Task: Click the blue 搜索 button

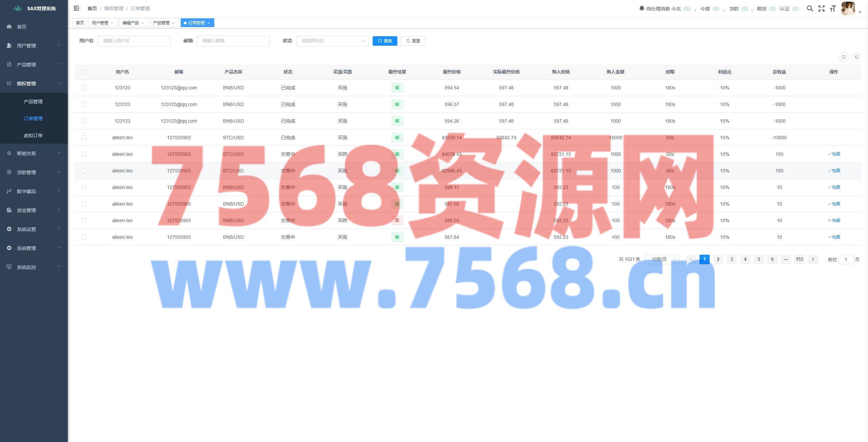Action: [384, 41]
